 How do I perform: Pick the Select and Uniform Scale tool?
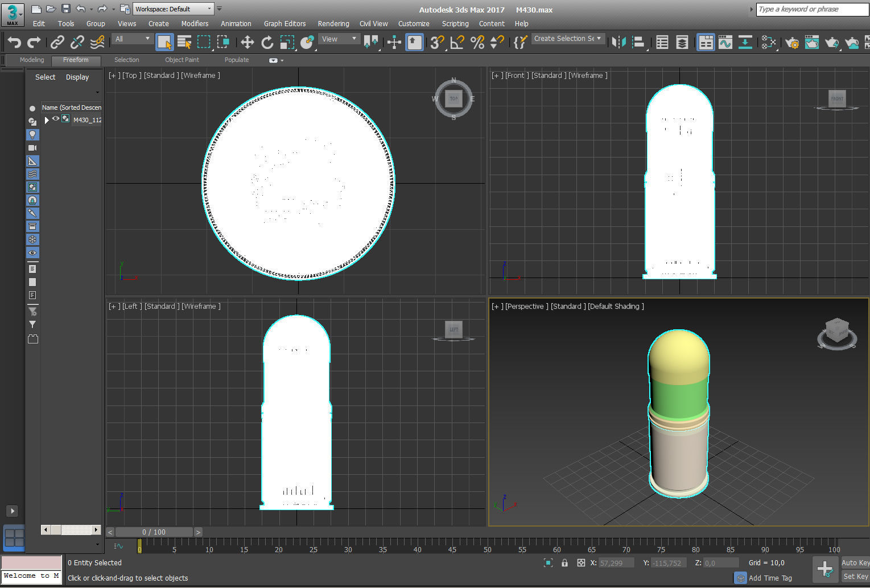pyautogui.click(x=287, y=42)
